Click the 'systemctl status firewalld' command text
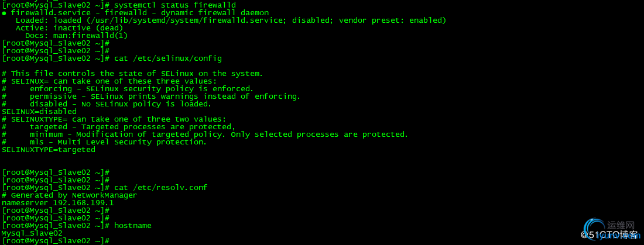 pos(174,5)
